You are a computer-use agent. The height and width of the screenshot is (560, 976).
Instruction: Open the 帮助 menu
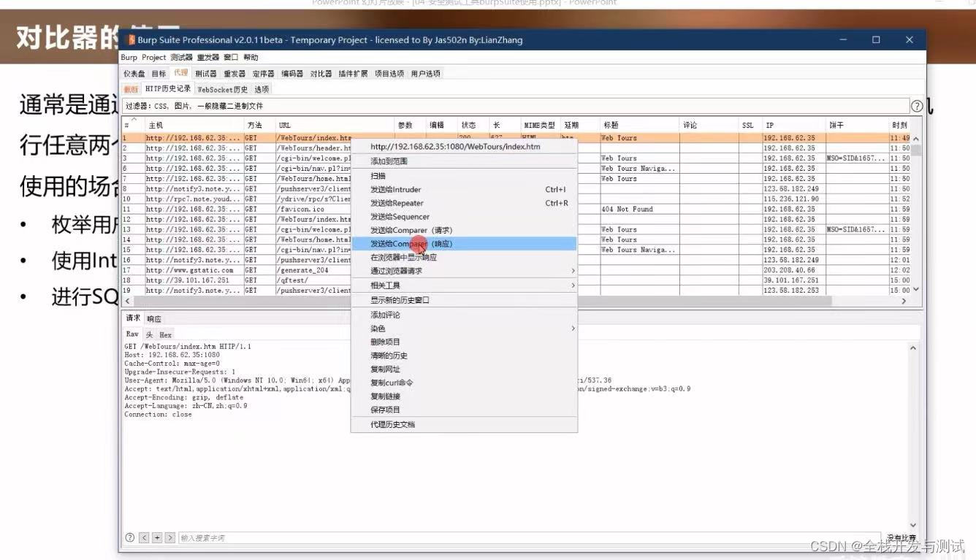[251, 57]
